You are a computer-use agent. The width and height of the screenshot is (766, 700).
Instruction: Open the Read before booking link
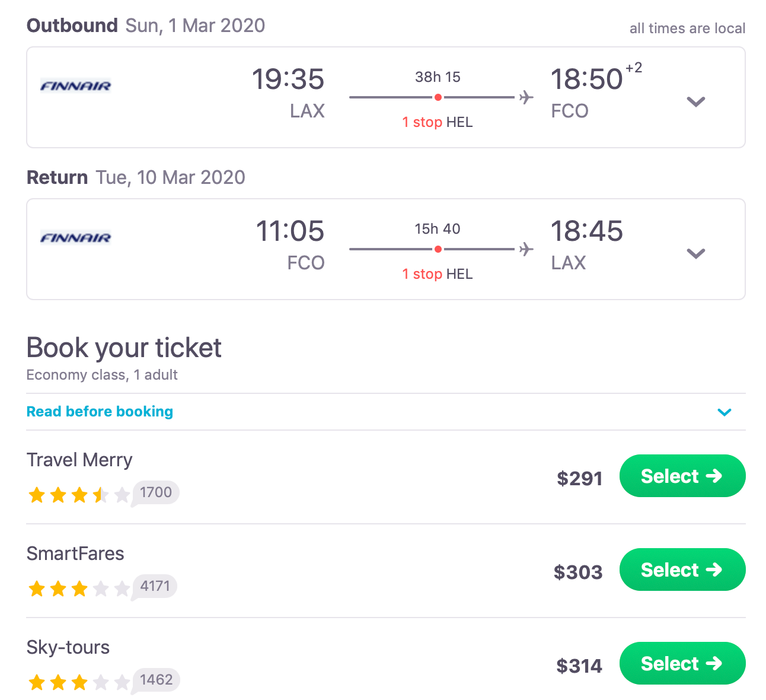pos(100,412)
